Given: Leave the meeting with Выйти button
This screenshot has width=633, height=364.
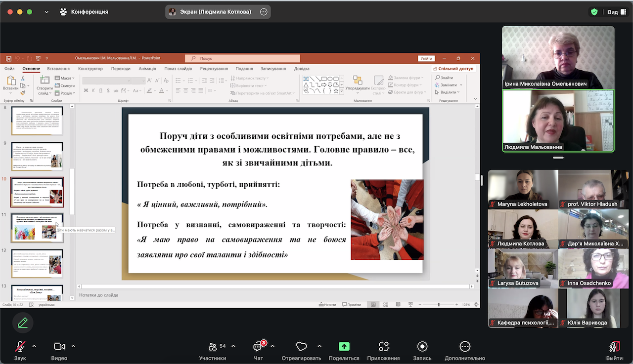Looking at the screenshot, I should [x=614, y=347].
